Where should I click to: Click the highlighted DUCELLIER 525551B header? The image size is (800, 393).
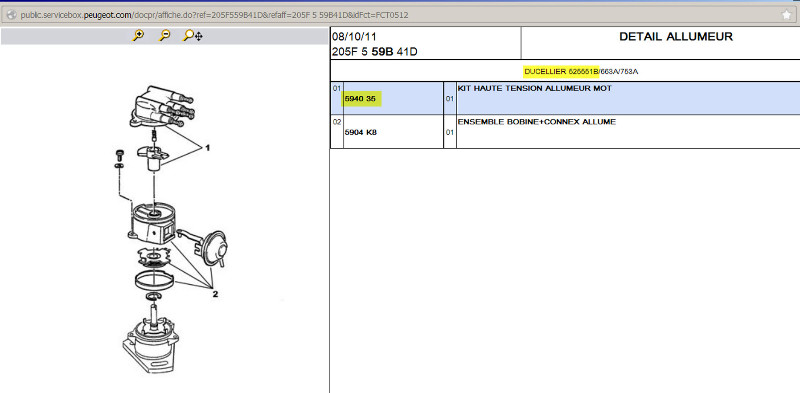click(561, 71)
